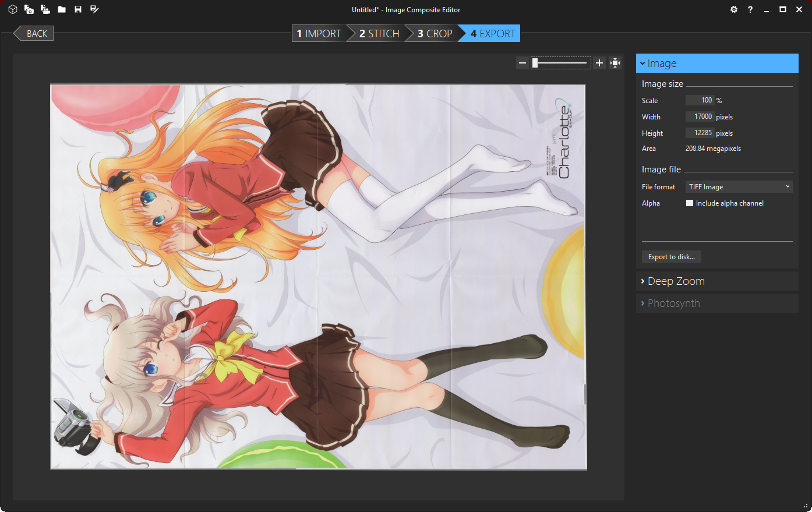This screenshot has height=512, width=812.
Task: Switch to the 1 IMPORT step
Action: [319, 33]
